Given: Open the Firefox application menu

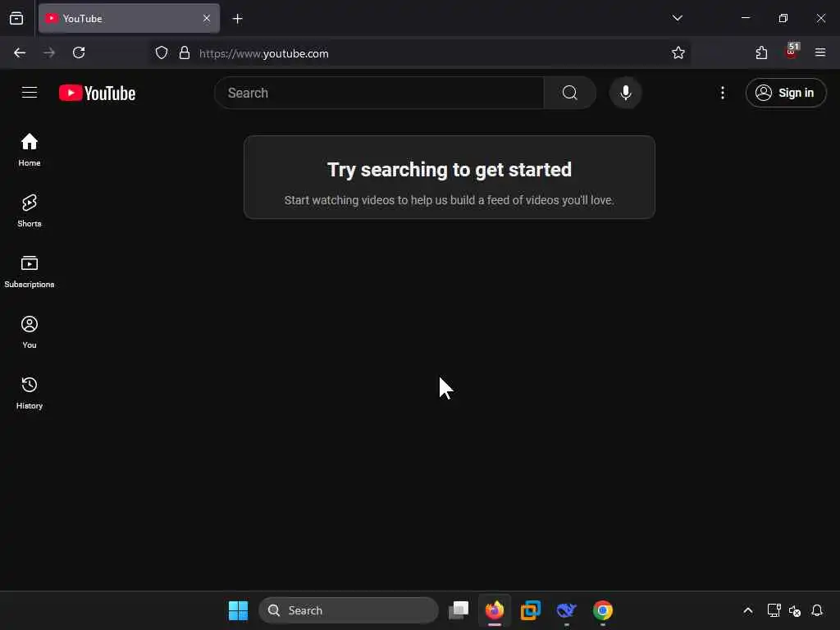Looking at the screenshot, I should pos(820,52).
